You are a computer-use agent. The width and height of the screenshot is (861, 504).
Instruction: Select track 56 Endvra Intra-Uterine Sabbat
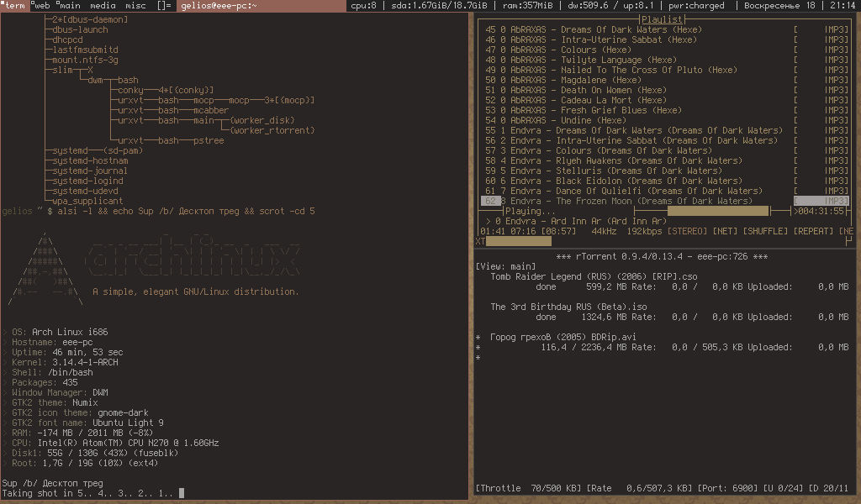click(x=667, y=140)
